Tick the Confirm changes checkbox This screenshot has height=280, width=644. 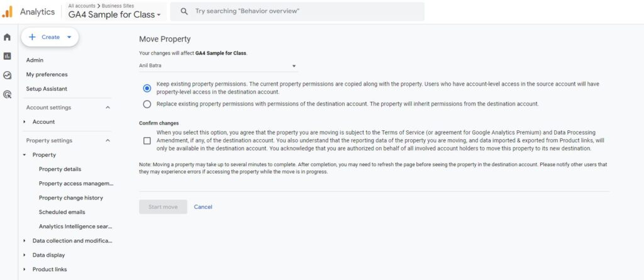click(x=147, y=141)
